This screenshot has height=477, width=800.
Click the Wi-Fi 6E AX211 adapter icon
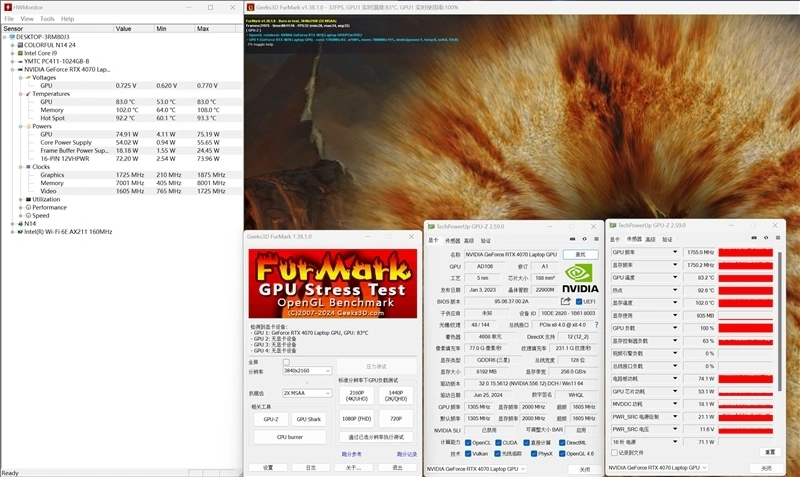[20, 232]
